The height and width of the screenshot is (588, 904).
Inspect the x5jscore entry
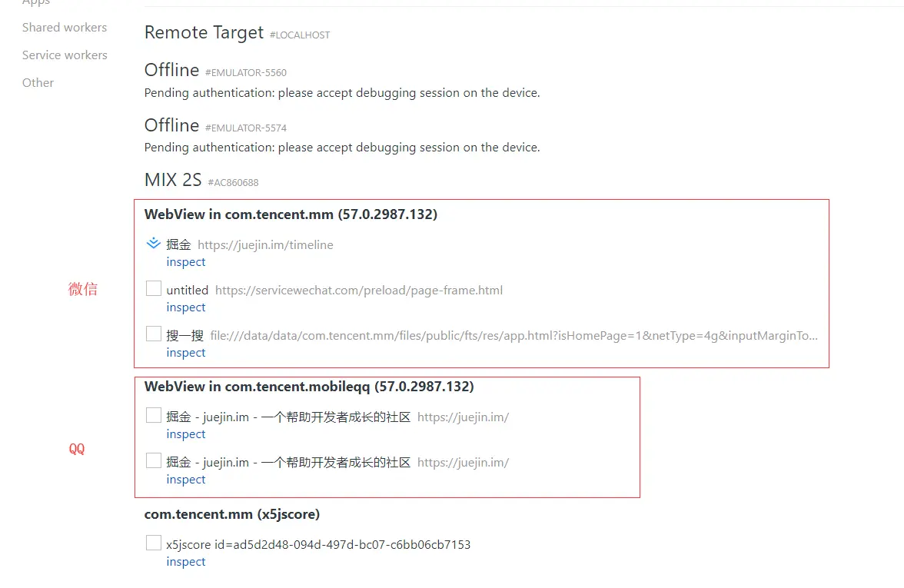point(186,561)
